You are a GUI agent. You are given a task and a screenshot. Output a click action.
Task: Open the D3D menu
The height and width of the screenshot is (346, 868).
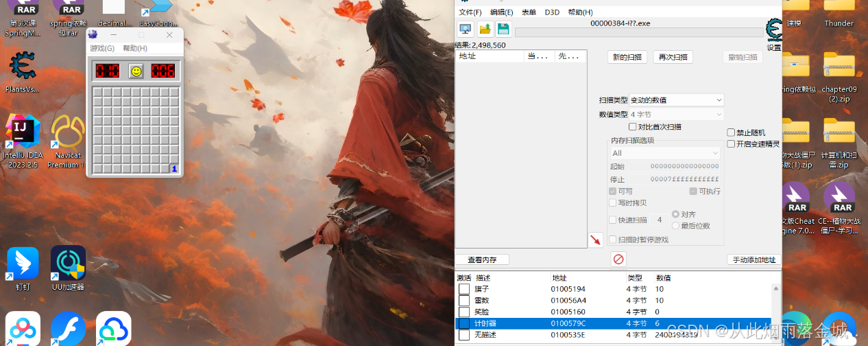tap(552, 12)
